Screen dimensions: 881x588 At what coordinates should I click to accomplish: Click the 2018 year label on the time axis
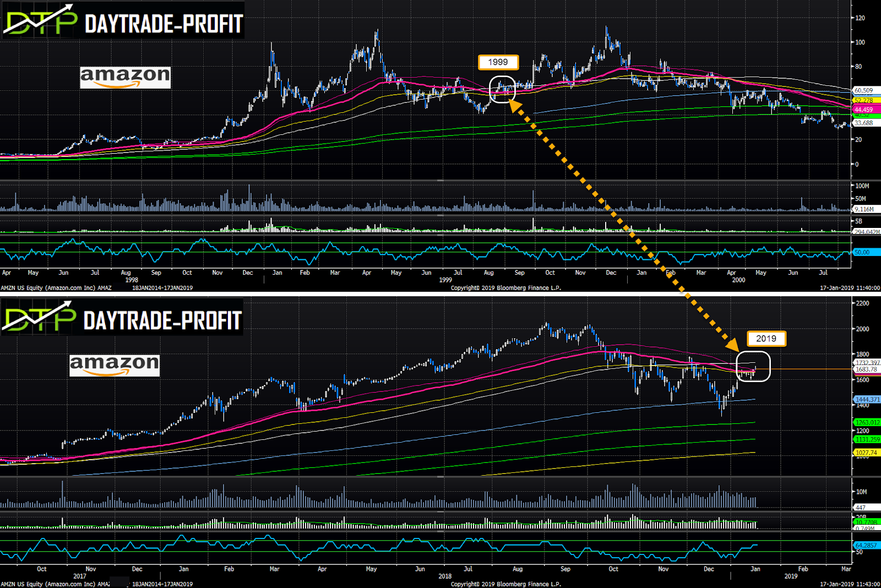[445, 576]
